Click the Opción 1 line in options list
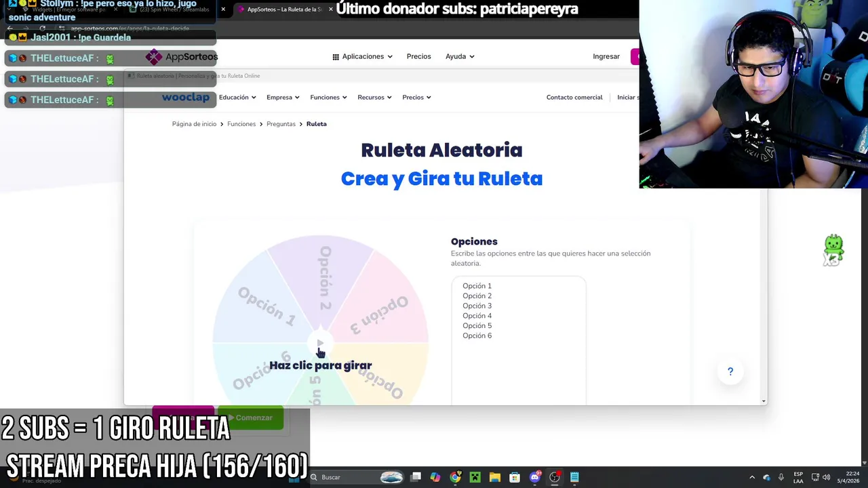 pyautogui.click(x=477, y=286)
